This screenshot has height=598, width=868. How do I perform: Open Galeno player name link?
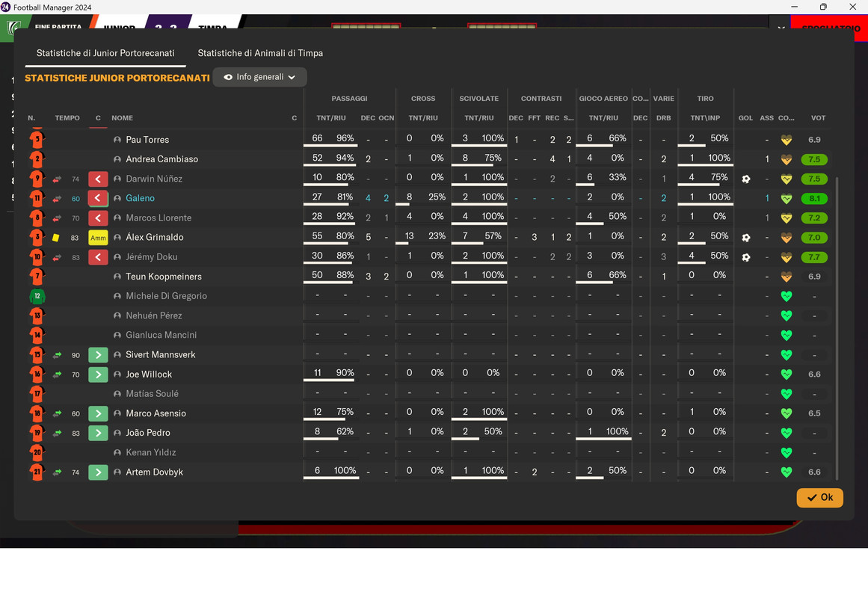coord(140,198)
